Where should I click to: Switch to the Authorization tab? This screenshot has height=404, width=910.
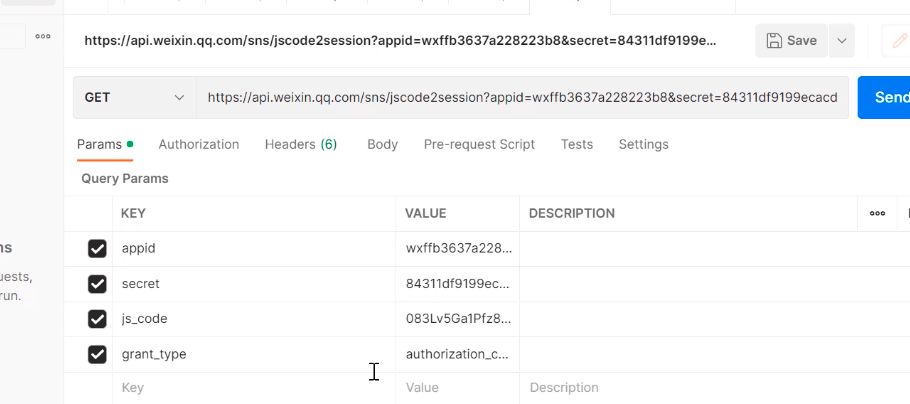tap(199, 144)
